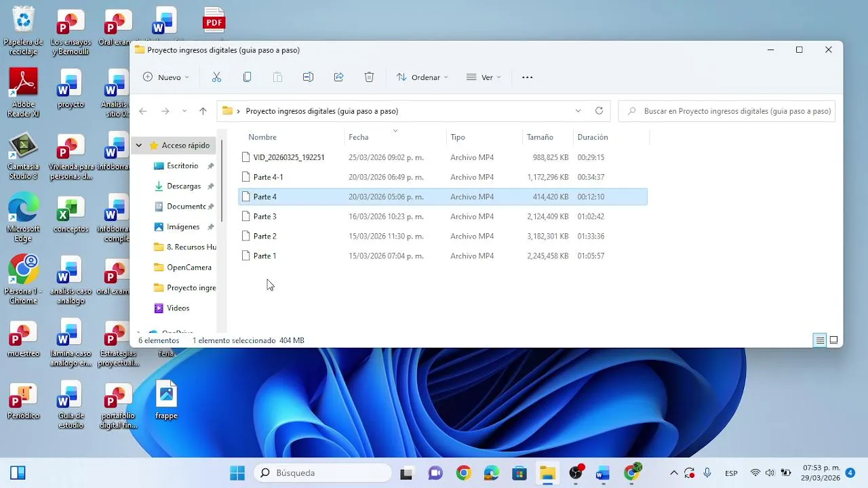Open Microsoft Store from the taskbar
The height and width of the screenshot is (488, 868).
(x=519, y=473)
